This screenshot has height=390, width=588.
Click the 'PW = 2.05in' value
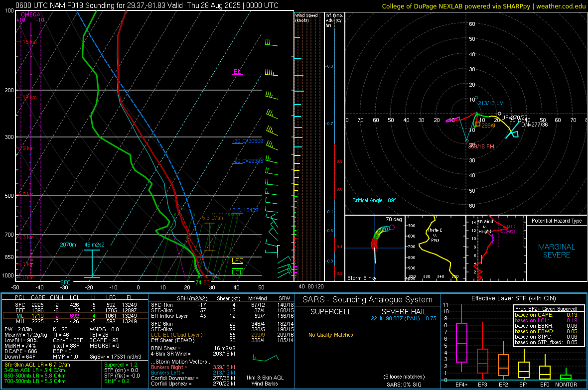(x=19, y=329)
